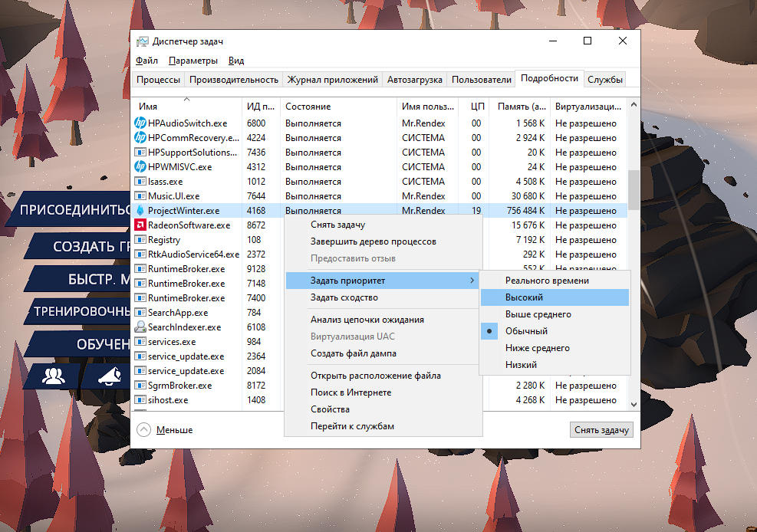Sort by the Виртуализация column header
The height and width of the screenshot is (532, 757).
[x=588, y=106]
